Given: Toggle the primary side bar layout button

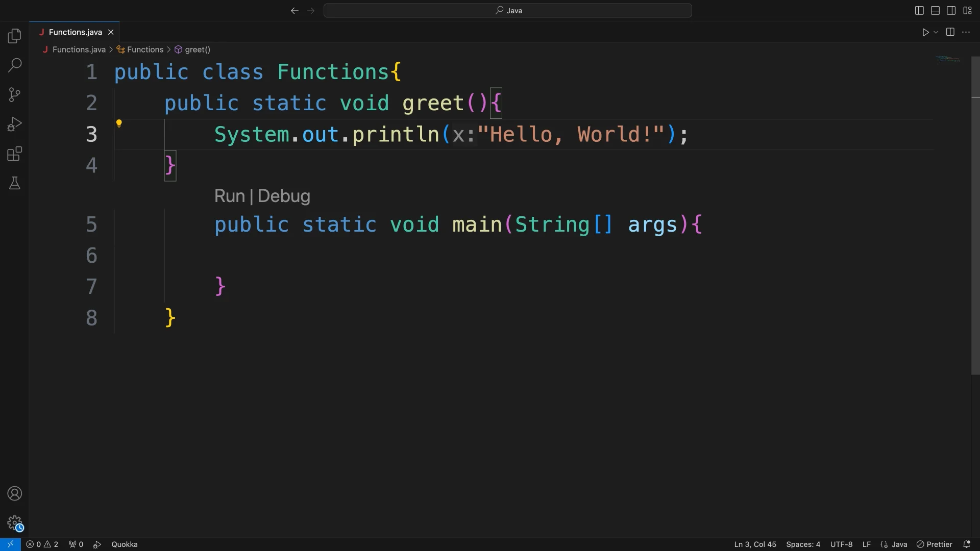Looking at the screenshot, I should pos(919,10).
